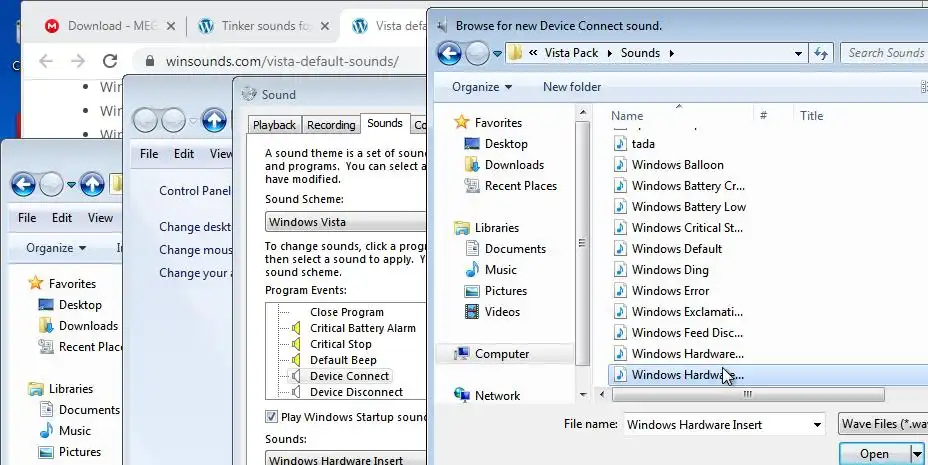
Task: Open the Organize menu in Browse dialog
Action: pos(481,87)
